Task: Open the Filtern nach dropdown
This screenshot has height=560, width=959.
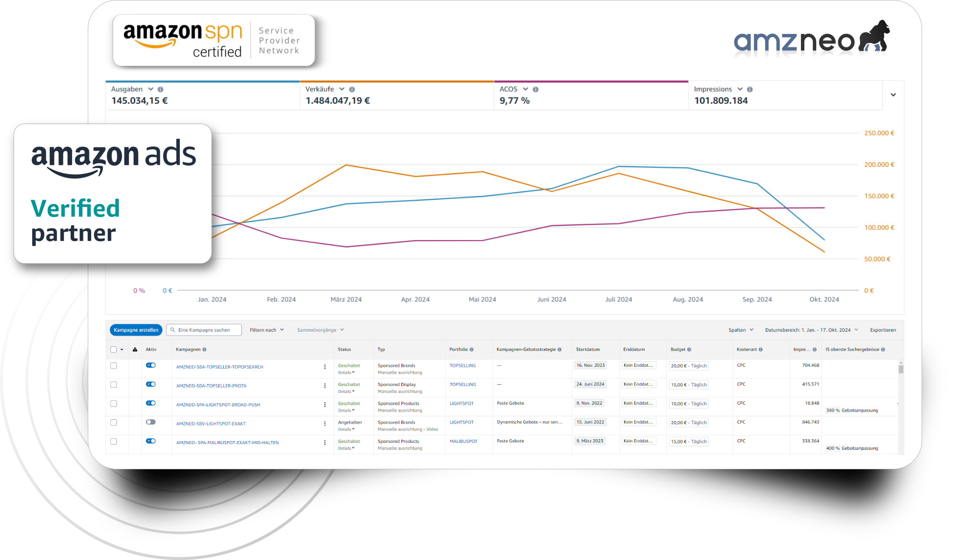Action: (x=267, y=330)
